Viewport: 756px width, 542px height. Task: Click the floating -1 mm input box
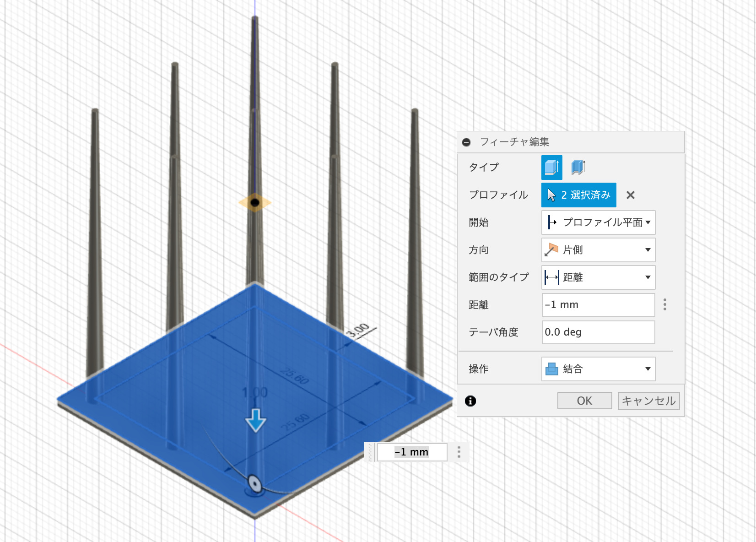click(x=412, y=452)
